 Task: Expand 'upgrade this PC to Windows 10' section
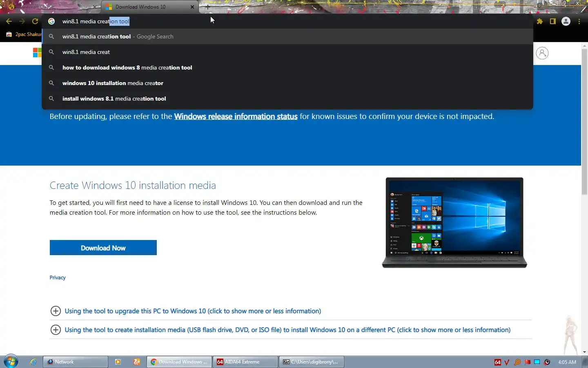click(x=56, y=311)
